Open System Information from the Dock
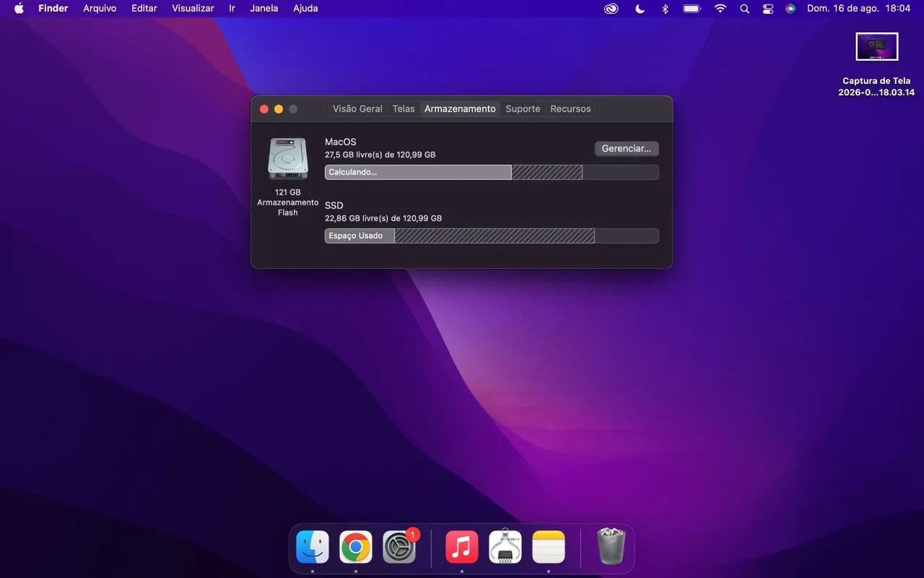The image size is (924, 578). [505, 547]
